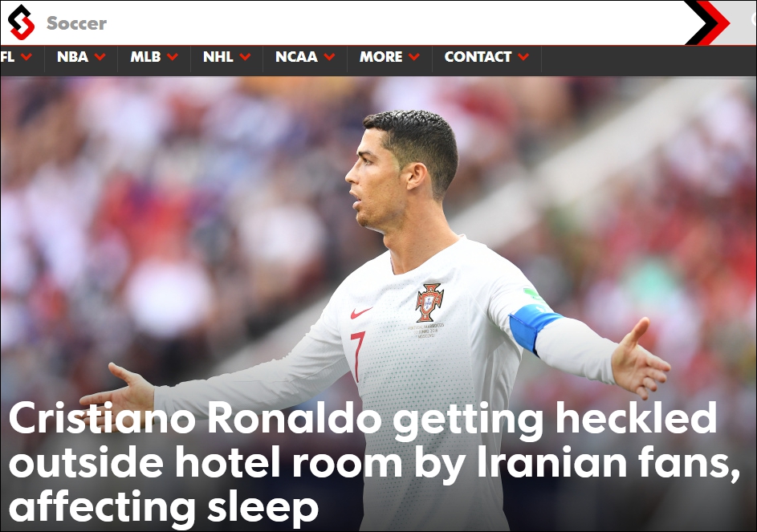Open the Cristiano Ronaldo heckled headline article
757x532 pixels.
(374, 462)
